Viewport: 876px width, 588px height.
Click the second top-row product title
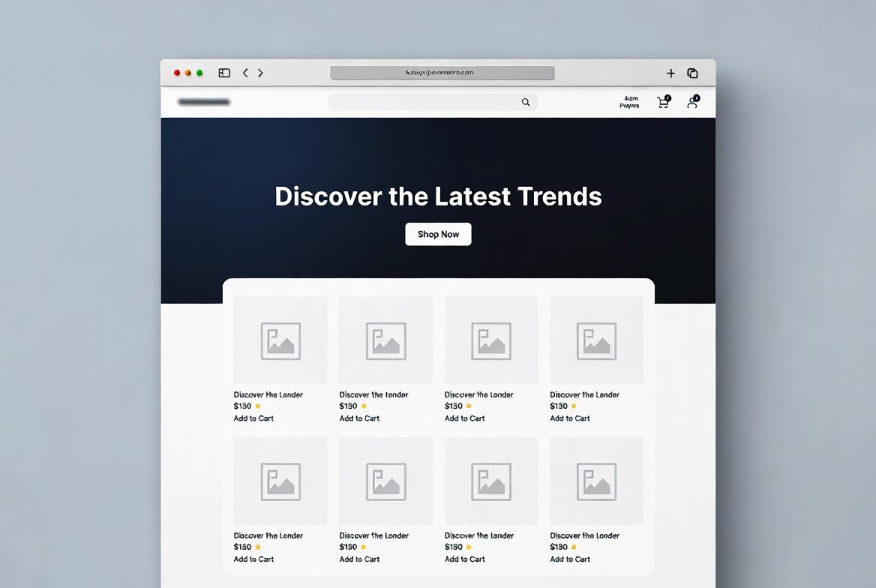coord(373,394)
